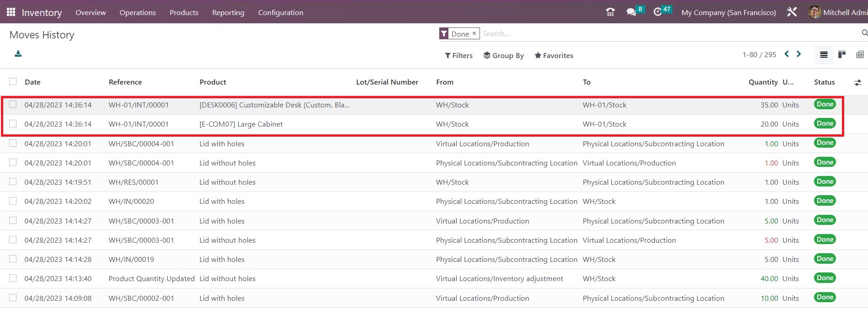
Task: Switch to pivot view
Action: pyautogui.click(x=860, y=55)
